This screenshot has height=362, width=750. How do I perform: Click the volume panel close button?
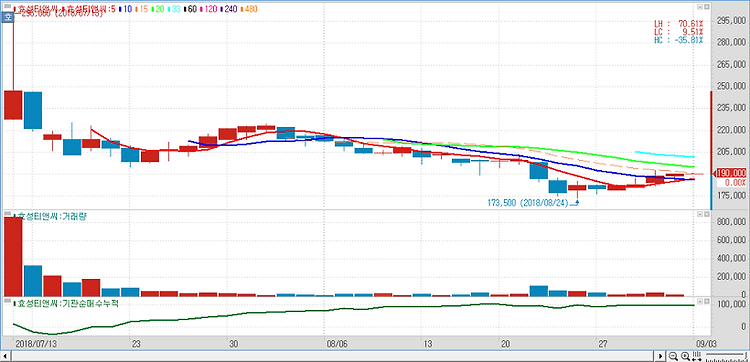706,214
